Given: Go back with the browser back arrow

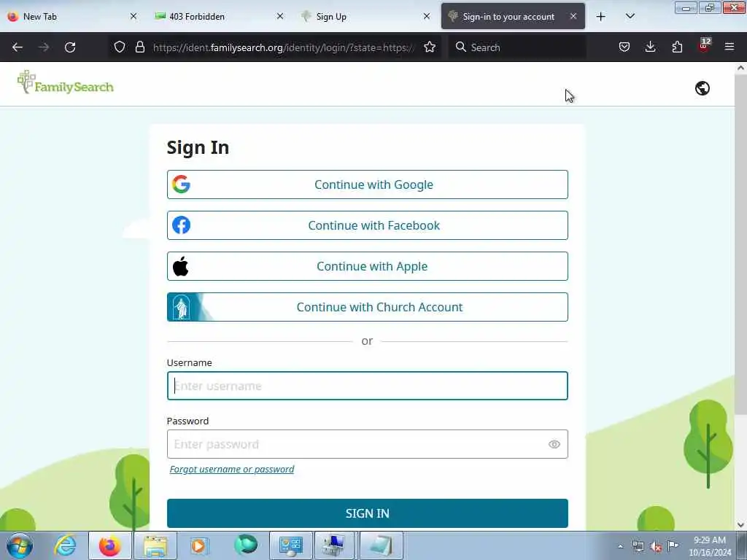Looking at the screenshot, I should click(x=18, y=47).
